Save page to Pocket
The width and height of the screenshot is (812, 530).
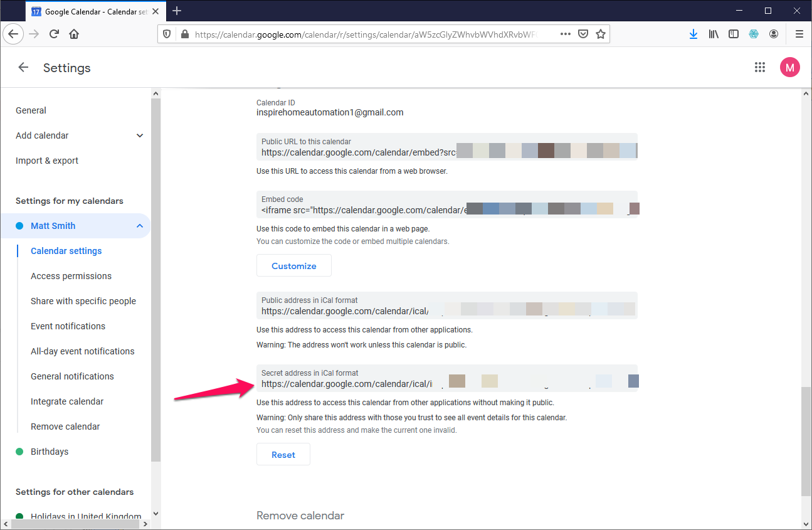tap(583, 34)
